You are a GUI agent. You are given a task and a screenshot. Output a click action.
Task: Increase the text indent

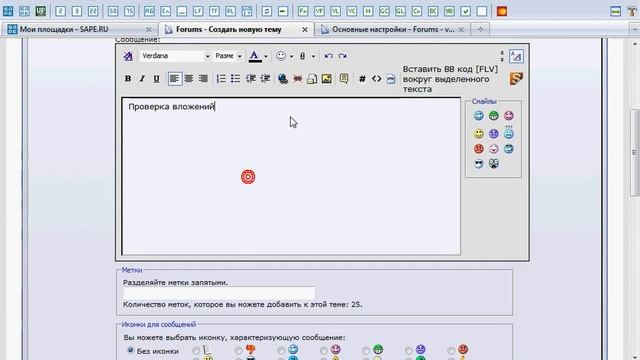[x=265, y=79]
